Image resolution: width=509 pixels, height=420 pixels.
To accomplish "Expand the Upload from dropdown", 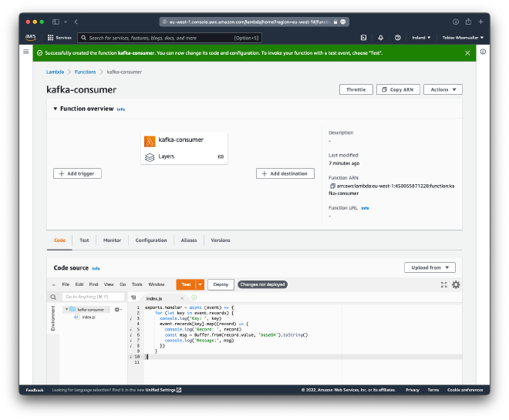I will click(x=430, y=267).
